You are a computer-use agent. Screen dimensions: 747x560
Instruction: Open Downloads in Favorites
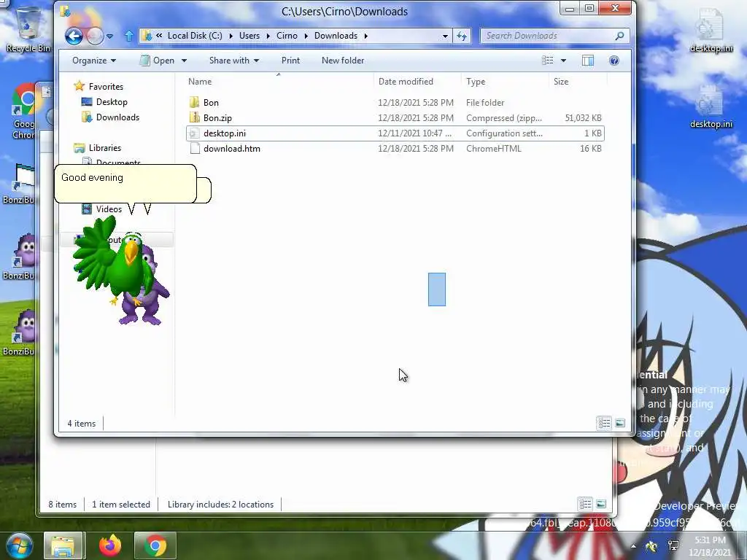click(117, 117)
